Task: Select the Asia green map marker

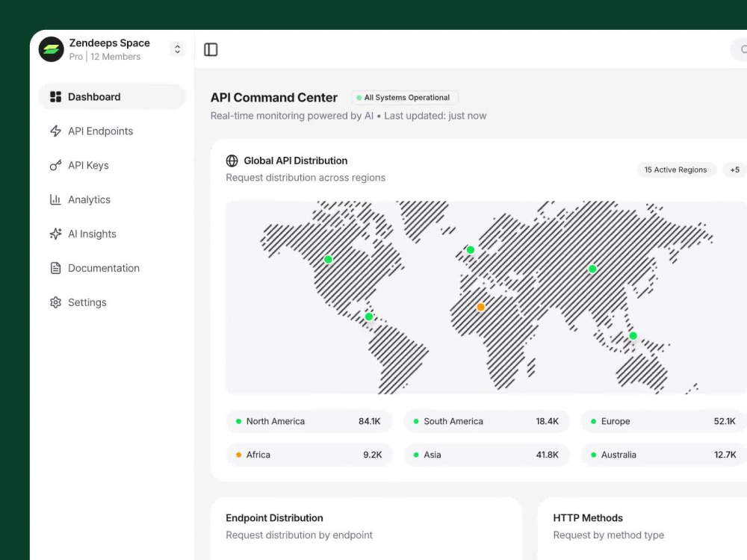Action: coord(592,269)
